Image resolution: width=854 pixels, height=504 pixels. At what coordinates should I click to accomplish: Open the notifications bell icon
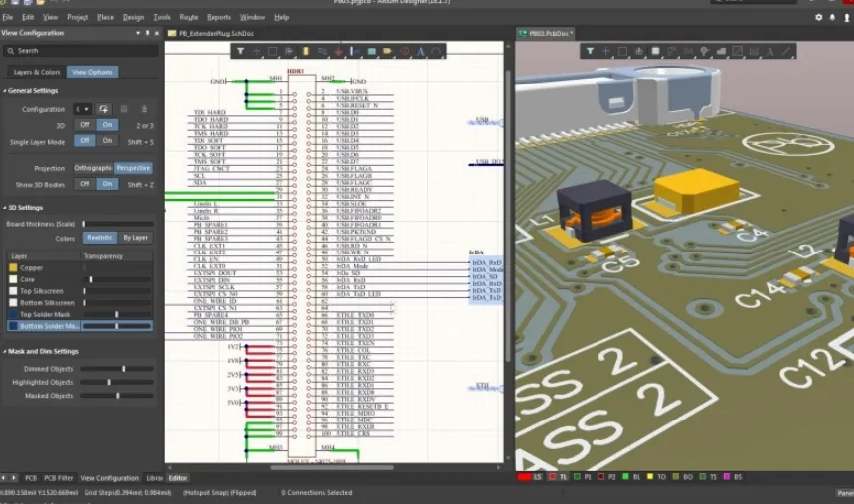[832, 18]
